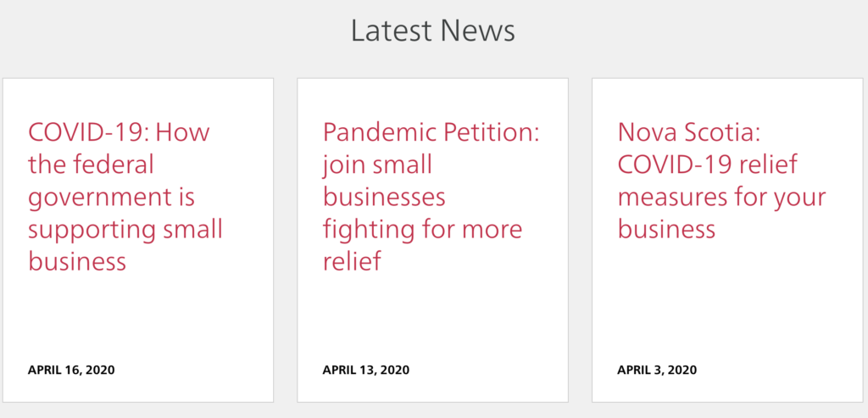
Task: Open the Nova Scotia relief measures article
Action: (x=721, y=181)
